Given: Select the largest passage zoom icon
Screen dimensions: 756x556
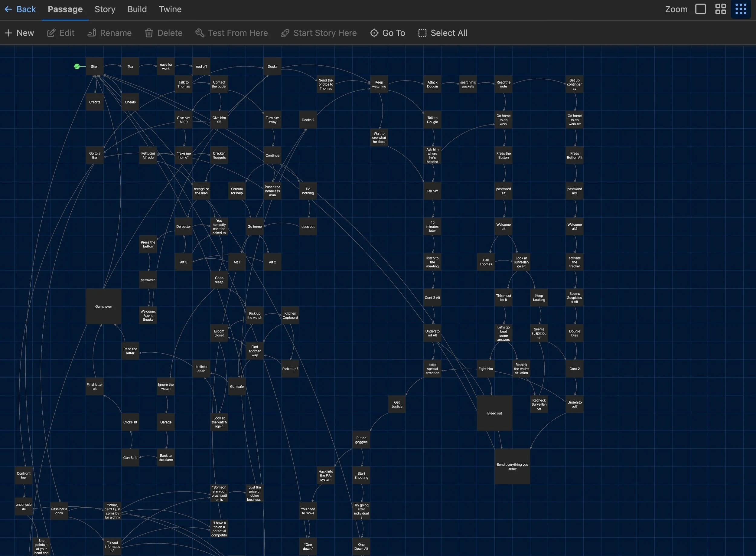Looking at the screenshot, I should click(700, 9).
